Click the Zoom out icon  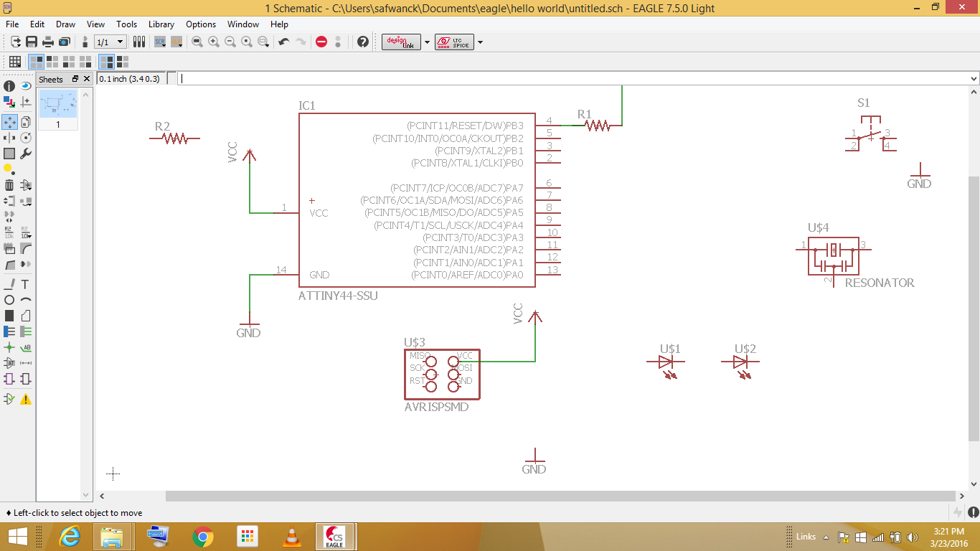230,42
